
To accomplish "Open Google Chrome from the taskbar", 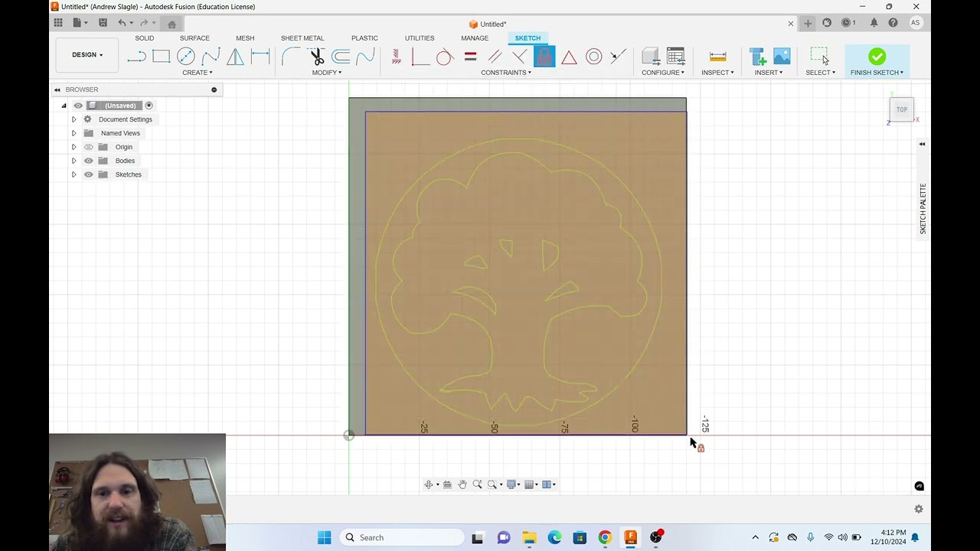I will point(605,537).
